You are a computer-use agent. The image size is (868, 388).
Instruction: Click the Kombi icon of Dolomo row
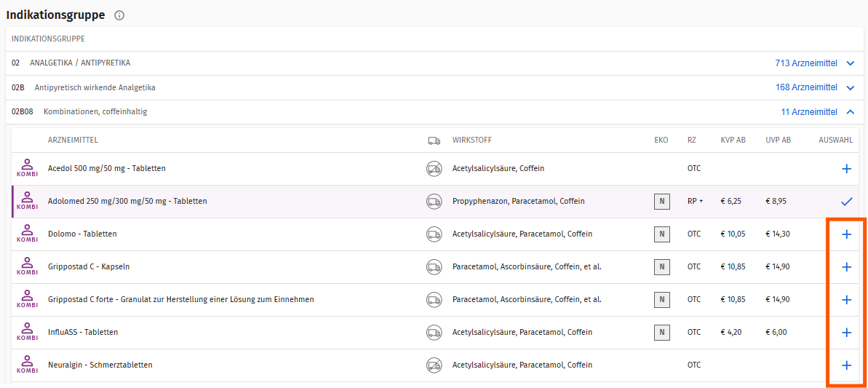point(28,234)
